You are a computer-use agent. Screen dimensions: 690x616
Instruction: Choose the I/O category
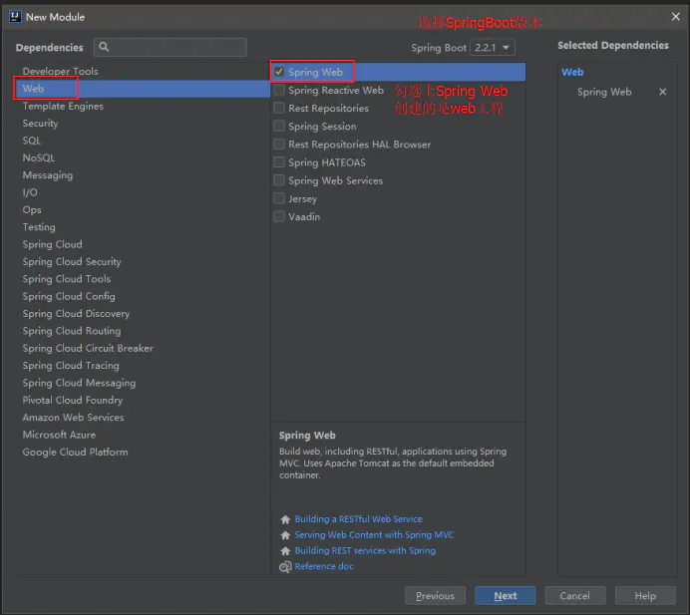coord(30,192)
